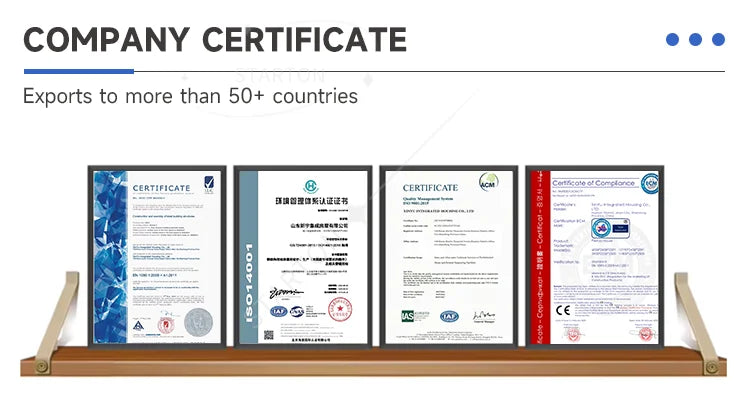Click the handwritten signature on ISO14001 certificate
Viewport: 750px width, 393px height.
pos(286,292)
